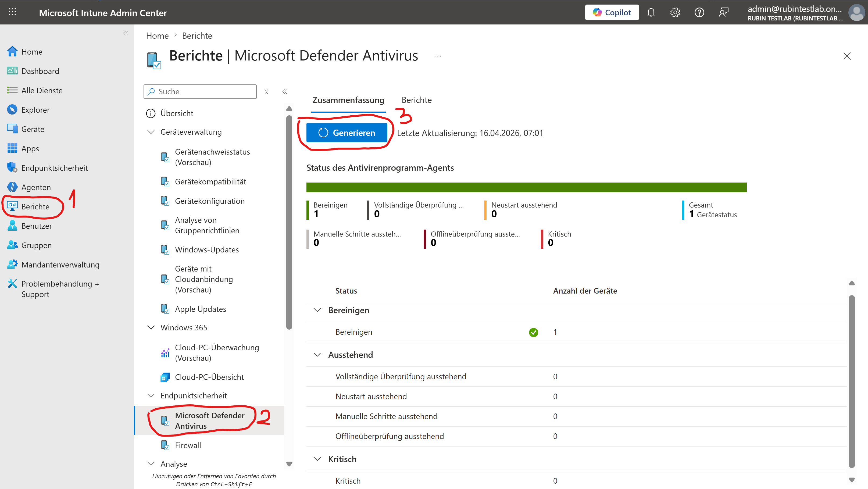The width and height of the screenshot is (868, 489).
Task: Clear the Suche search box
Action: coord(266,92)
